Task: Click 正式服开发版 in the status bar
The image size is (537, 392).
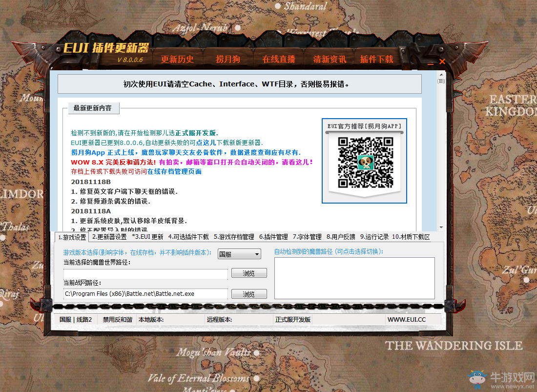Action: (293, 319)
